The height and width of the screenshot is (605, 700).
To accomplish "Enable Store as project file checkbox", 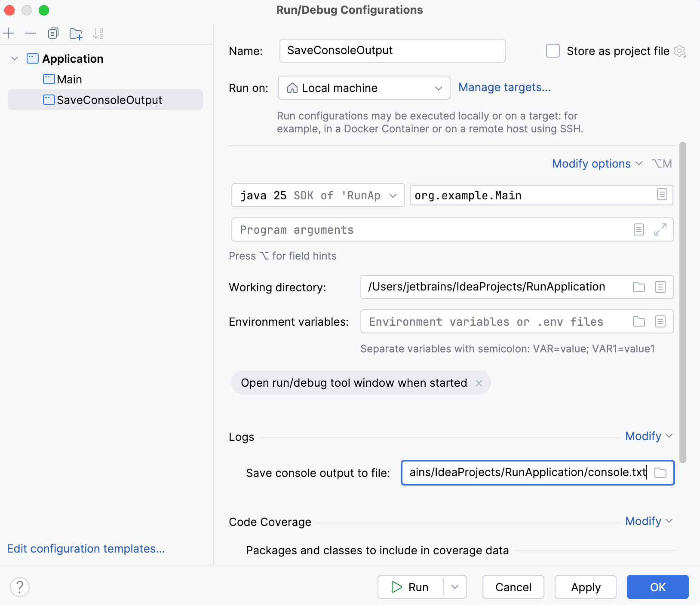I will click(553, 51).
